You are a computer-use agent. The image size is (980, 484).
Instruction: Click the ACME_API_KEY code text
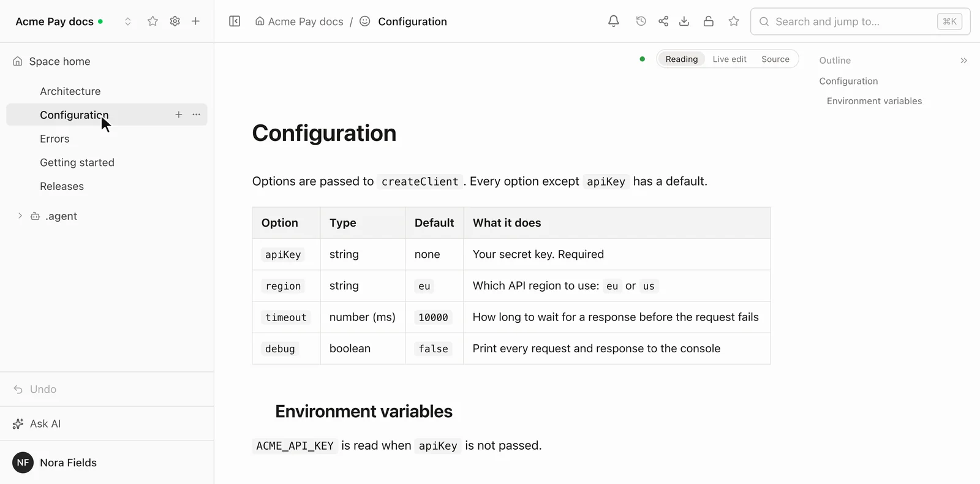[x=295, y=446]
